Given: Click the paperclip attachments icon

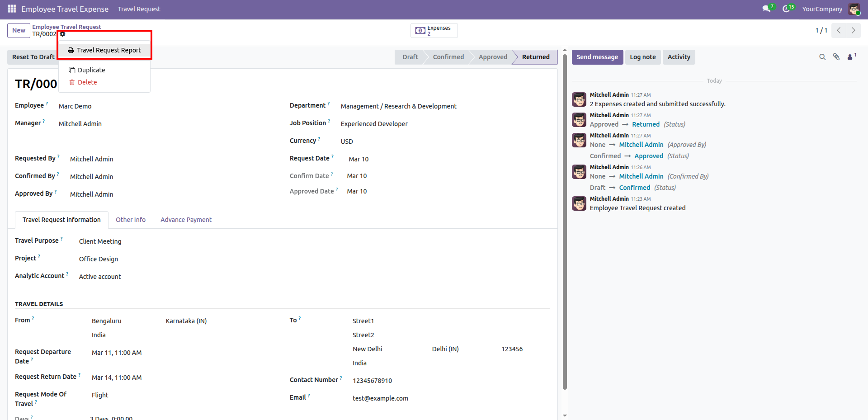Looking at the screenshot, I should tap(836, 57).
